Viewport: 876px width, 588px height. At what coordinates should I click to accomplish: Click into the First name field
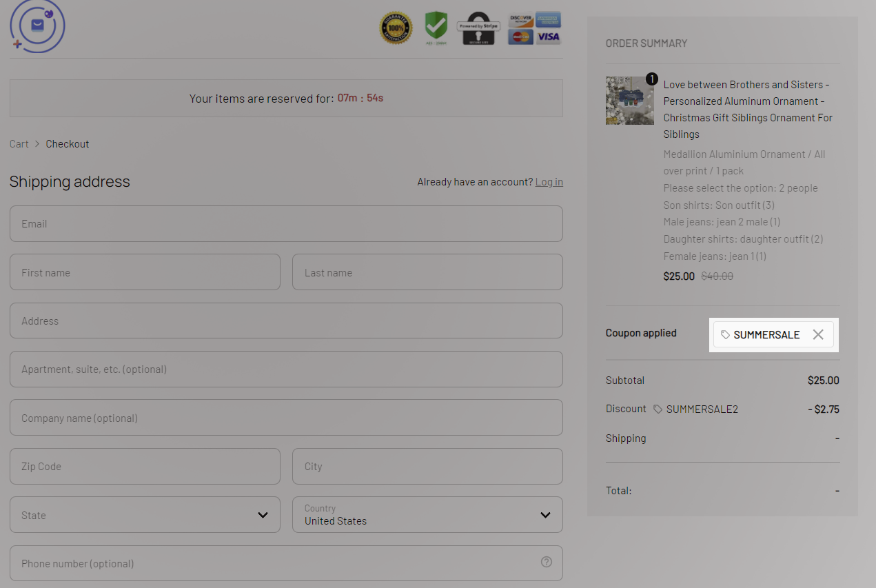pyautogui.click(x=145, y=272)
